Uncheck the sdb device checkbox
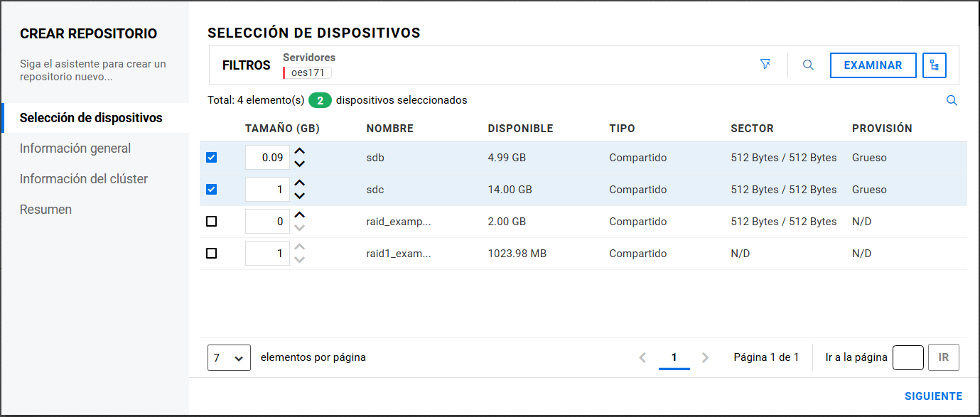Image resolution: width=980 pixels, height=417 pixels. tap(211, 158)
